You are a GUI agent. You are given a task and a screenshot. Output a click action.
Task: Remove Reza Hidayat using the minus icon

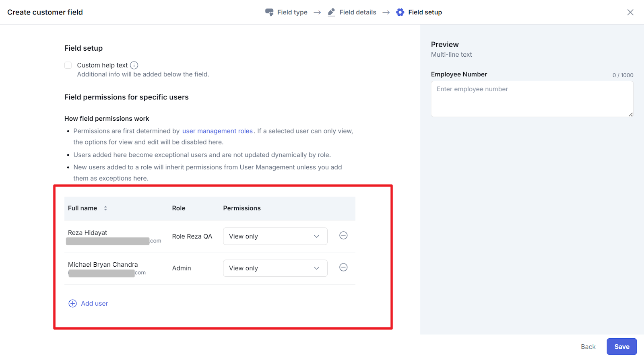(343, 236)
